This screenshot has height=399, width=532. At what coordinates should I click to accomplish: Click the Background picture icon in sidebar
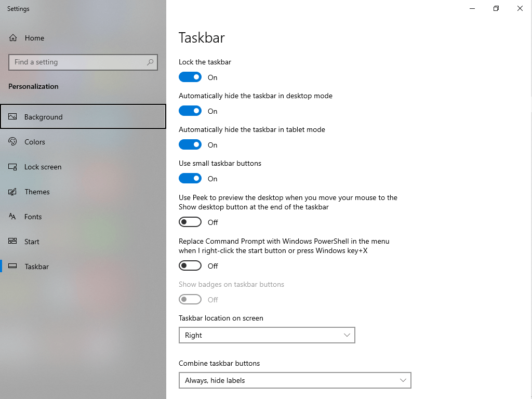tap(12, 117)
